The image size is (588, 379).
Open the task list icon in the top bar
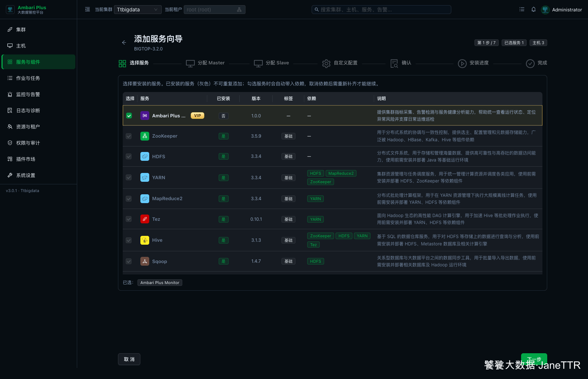pos(522,10)
